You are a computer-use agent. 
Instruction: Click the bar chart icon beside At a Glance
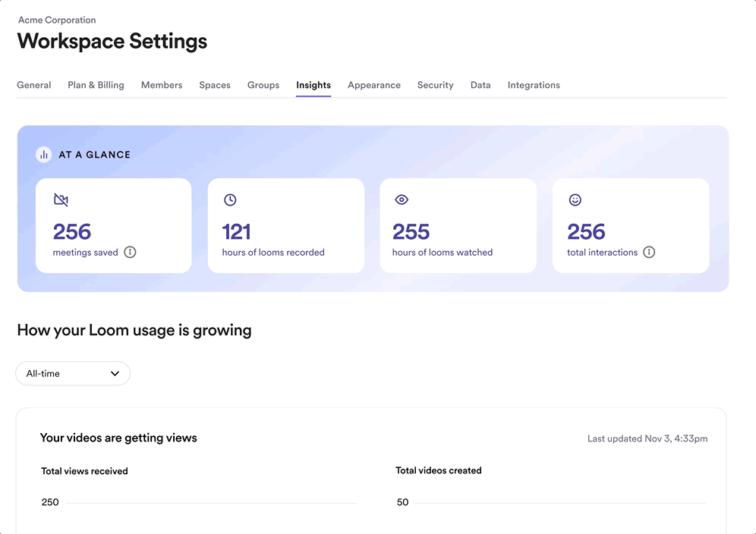(44, 155)
